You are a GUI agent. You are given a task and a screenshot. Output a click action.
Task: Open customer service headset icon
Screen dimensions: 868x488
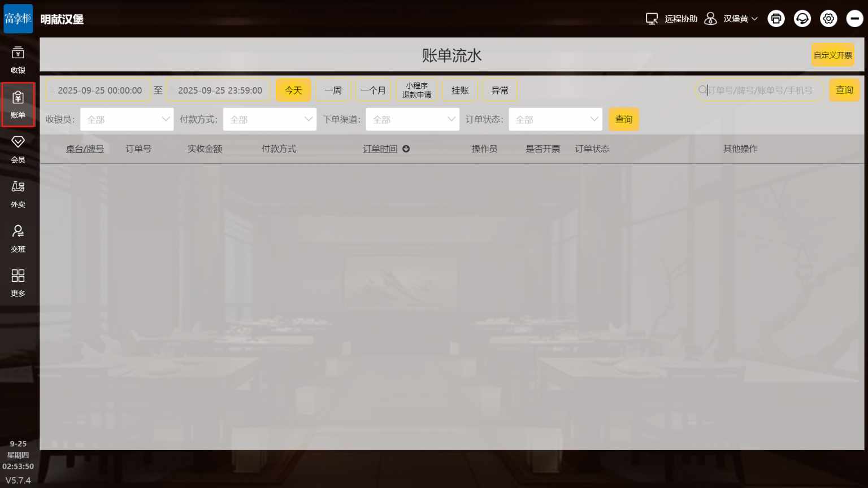point(802,19)
